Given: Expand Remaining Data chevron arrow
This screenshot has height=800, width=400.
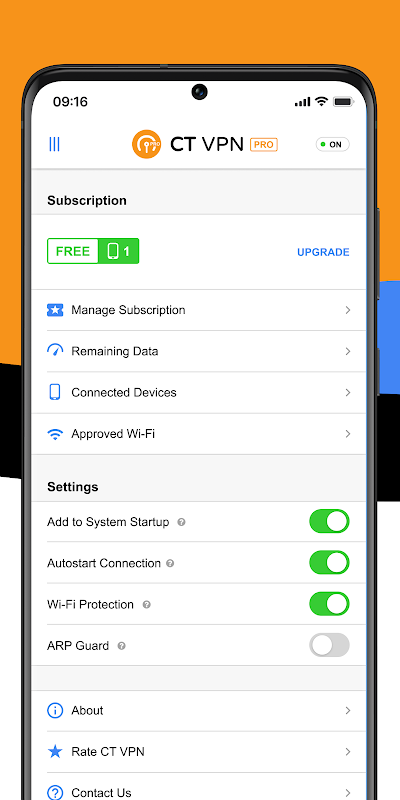Looking at the screenshot, I should coord(347,351).
